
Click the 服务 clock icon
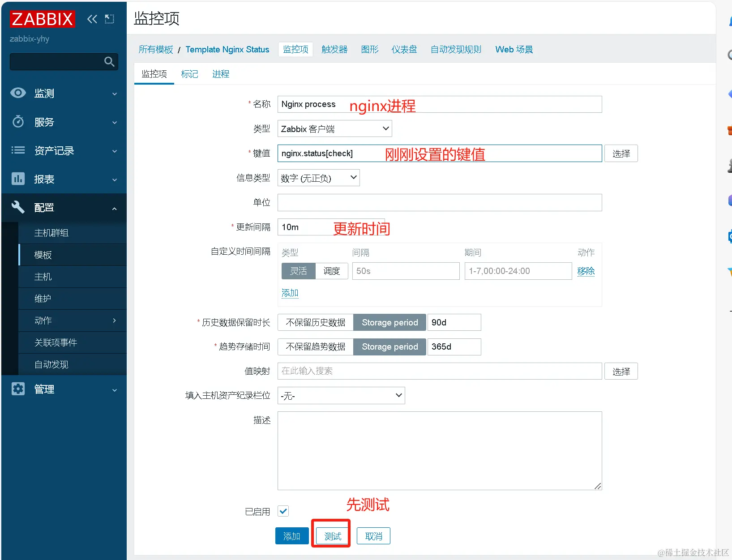pyautogui.click(x=18, y=122)
